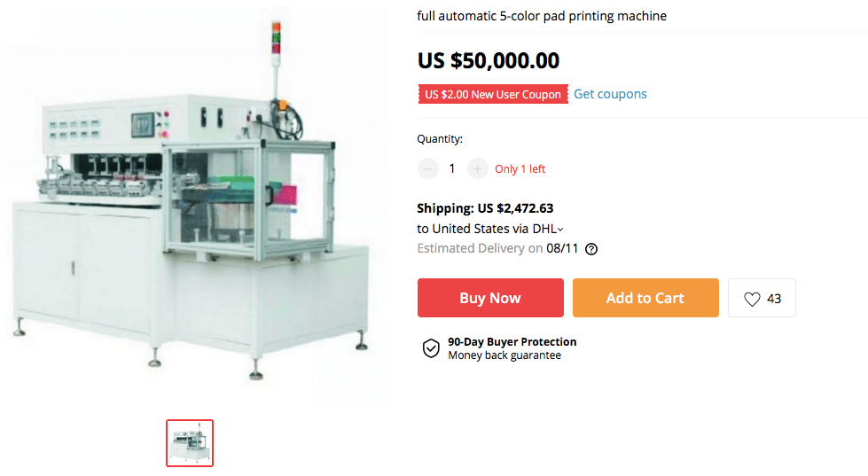Click the quantity number field
Screen dimensions: 868x476
pyautogui.click(x=452, y=168)
